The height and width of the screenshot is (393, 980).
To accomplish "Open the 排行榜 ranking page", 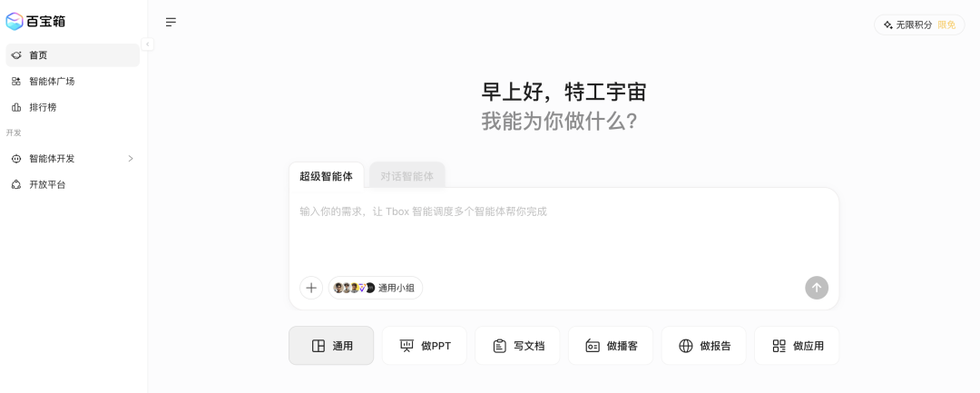I will pos(73,107).
